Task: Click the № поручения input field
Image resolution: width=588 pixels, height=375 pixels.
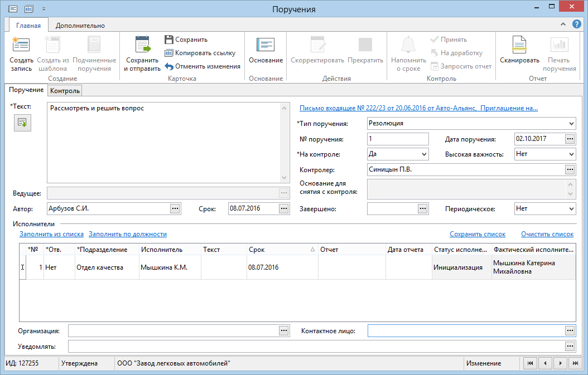Action: click(398, 139)
